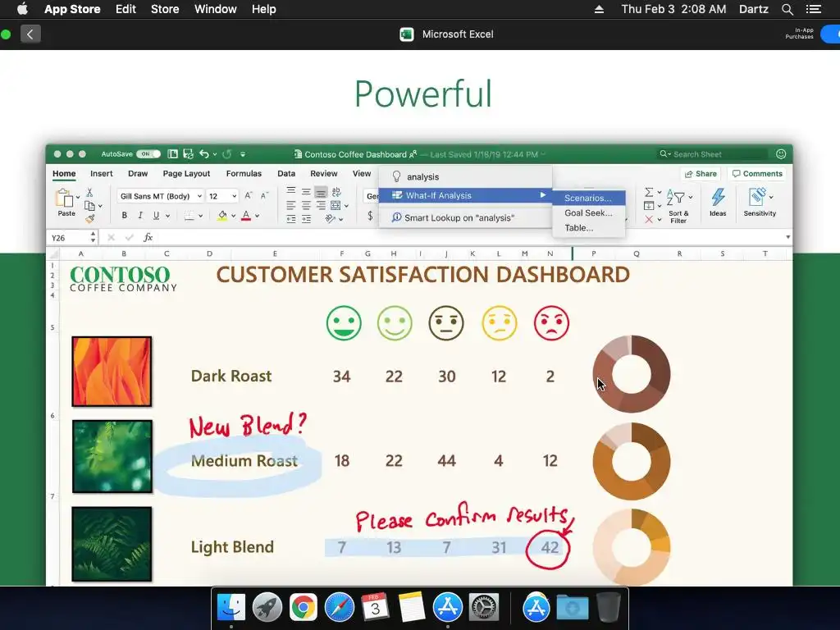
Task: Select the middle vertical align button
Action: (306, 192)
